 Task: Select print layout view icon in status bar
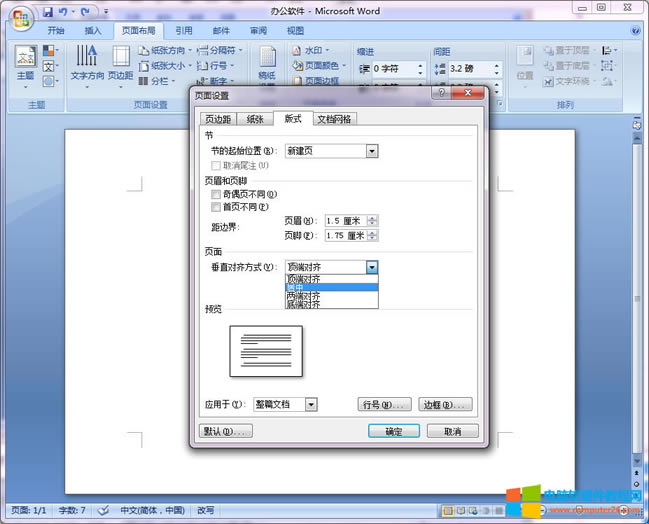[x=447, y=511]
